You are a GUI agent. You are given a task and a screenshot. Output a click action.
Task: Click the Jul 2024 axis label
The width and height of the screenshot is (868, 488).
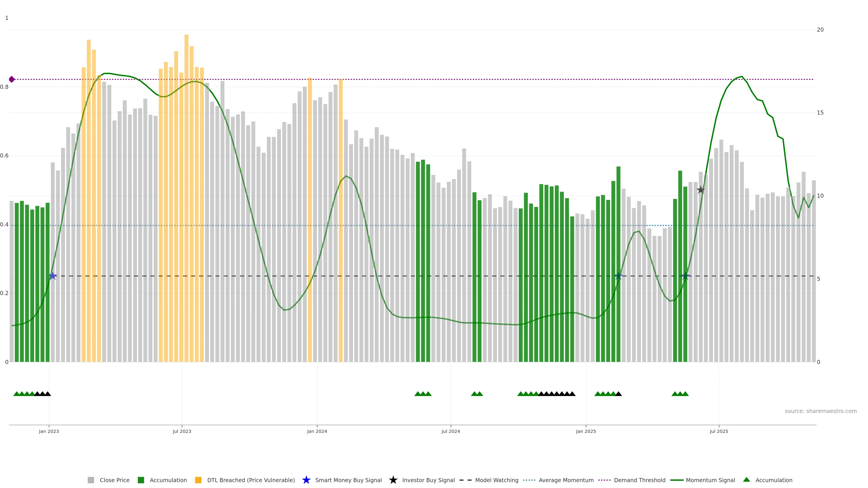click(x=451, y=431)
